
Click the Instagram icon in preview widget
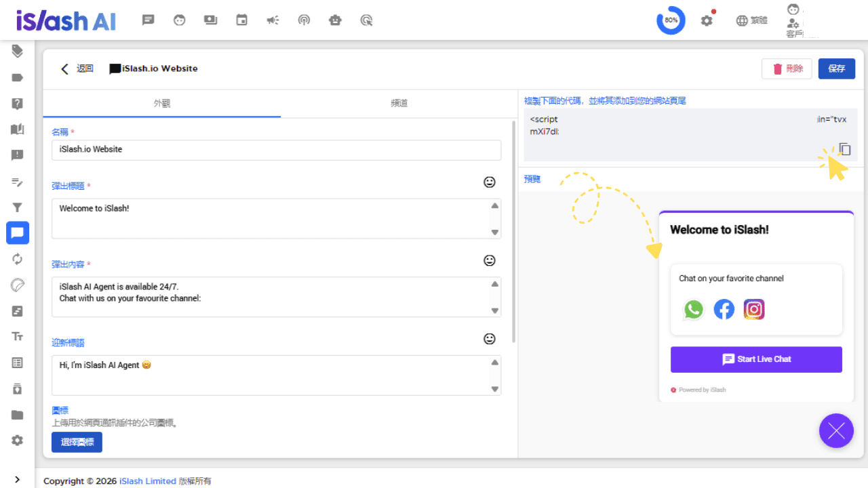pos(754,310)
